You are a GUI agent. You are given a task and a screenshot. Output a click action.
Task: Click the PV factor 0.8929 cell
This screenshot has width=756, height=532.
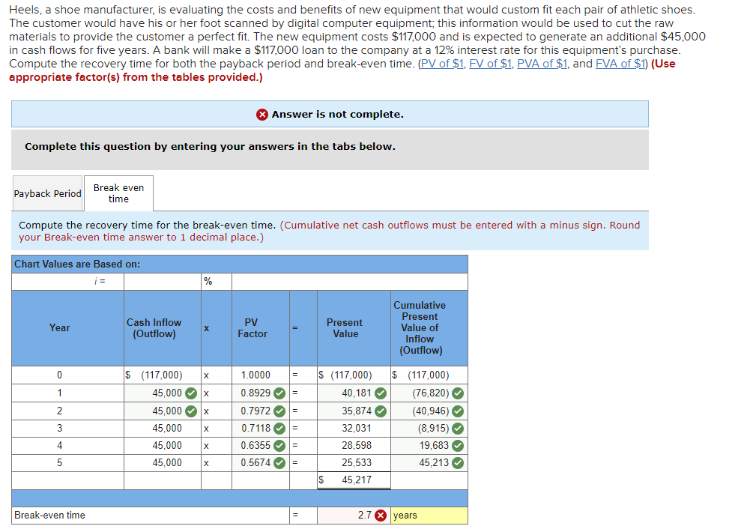260,393
